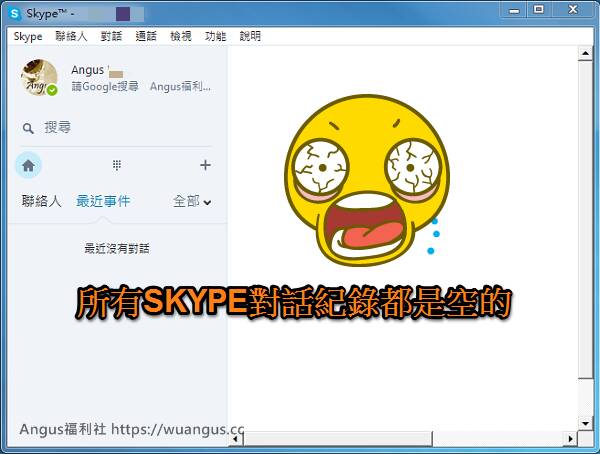Expand the 全部 filter dropdown
This screenshot has width=600, height=454.
click(x=192, y=201)
